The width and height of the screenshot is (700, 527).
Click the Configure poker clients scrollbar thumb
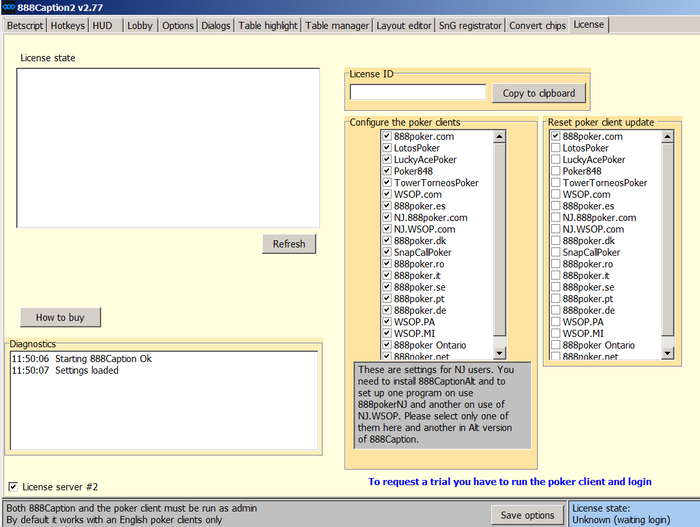coord(500,239)
